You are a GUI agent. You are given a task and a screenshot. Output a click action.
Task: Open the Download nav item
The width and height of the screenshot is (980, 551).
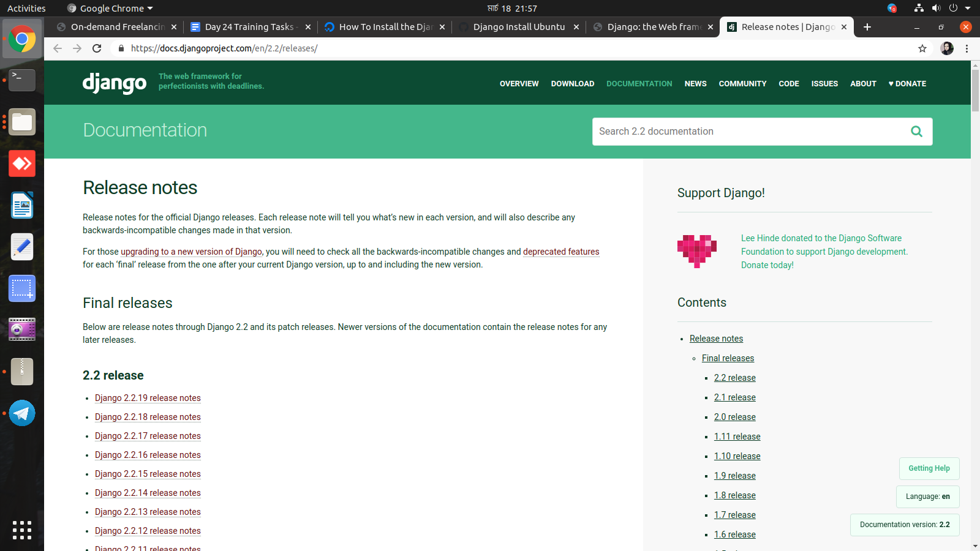pyautogui.click(x=573, y=84)
